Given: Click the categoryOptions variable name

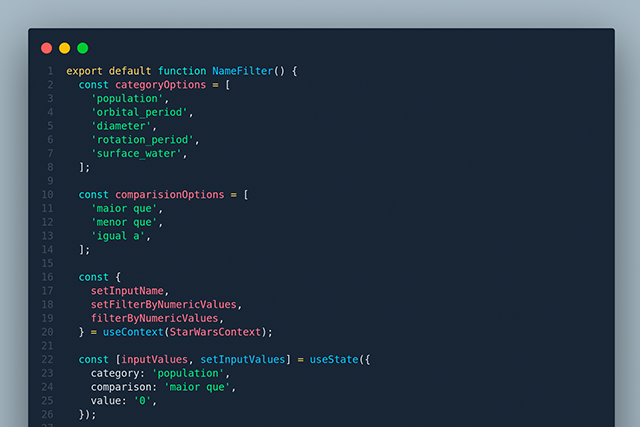Looking at the screenshot, I should click(160, 85).
